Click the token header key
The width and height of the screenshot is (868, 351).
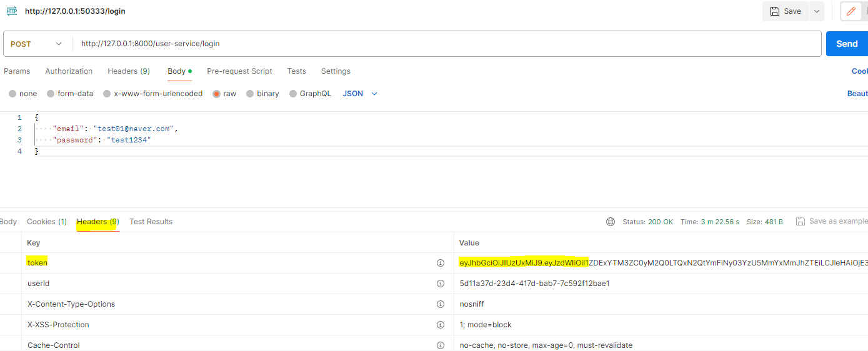[37, 263]
